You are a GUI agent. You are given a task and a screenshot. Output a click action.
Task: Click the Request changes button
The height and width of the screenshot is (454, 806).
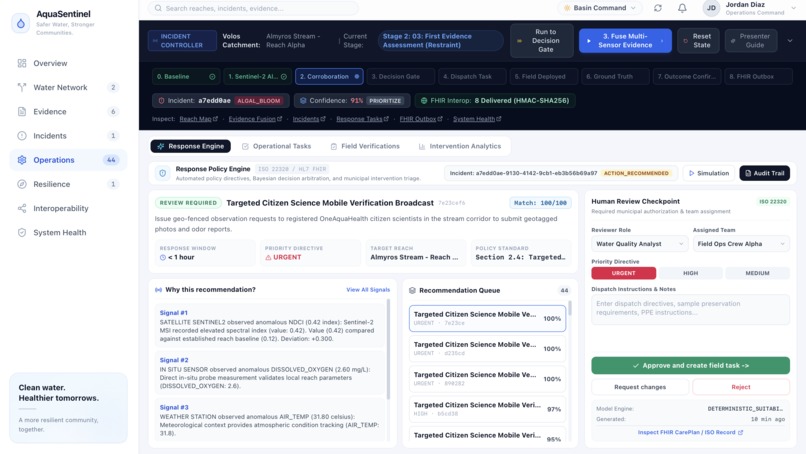tap(640, 387)
